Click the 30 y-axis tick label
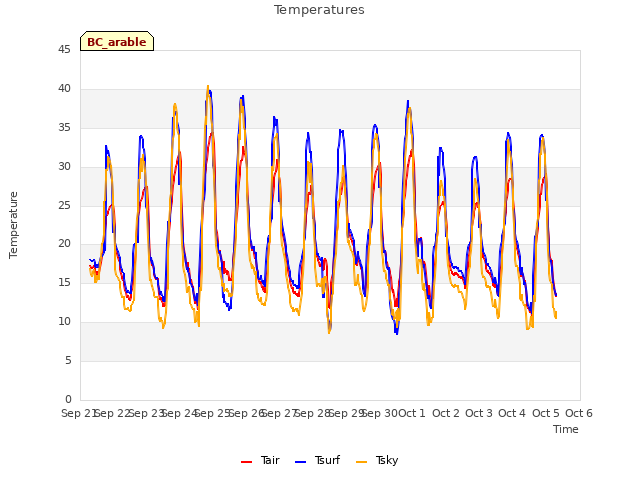This screenshot has width=640, height=480. click(x=64, y=167)
